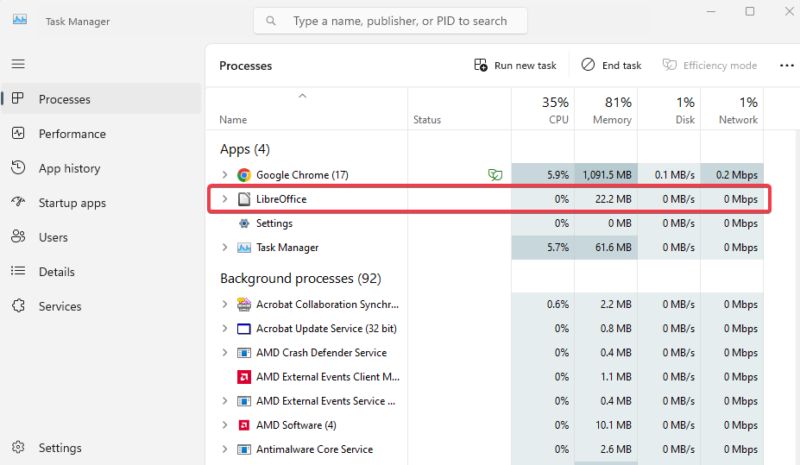
Task: Click the Task Manager process icon
Action: tap(244, 248)
